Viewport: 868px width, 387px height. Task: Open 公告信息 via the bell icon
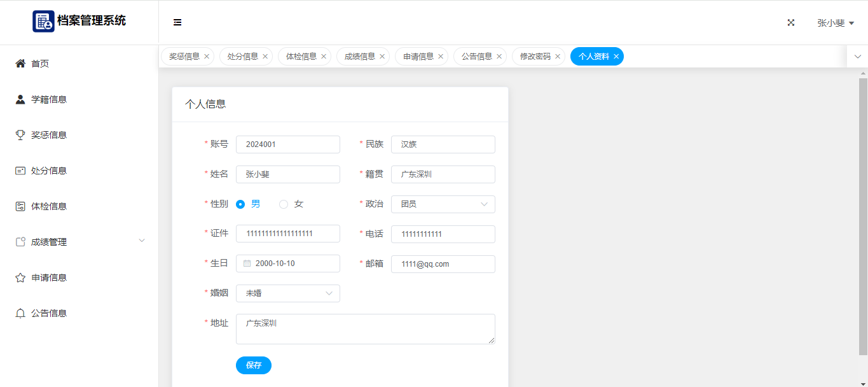pos(20,313)
